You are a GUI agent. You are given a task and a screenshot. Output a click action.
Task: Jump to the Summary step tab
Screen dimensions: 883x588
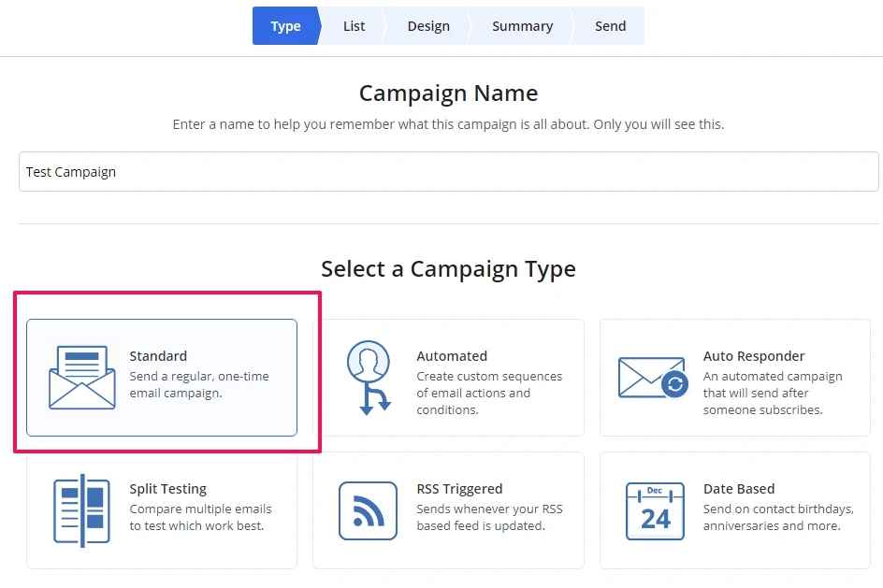[x=522, y=26]
